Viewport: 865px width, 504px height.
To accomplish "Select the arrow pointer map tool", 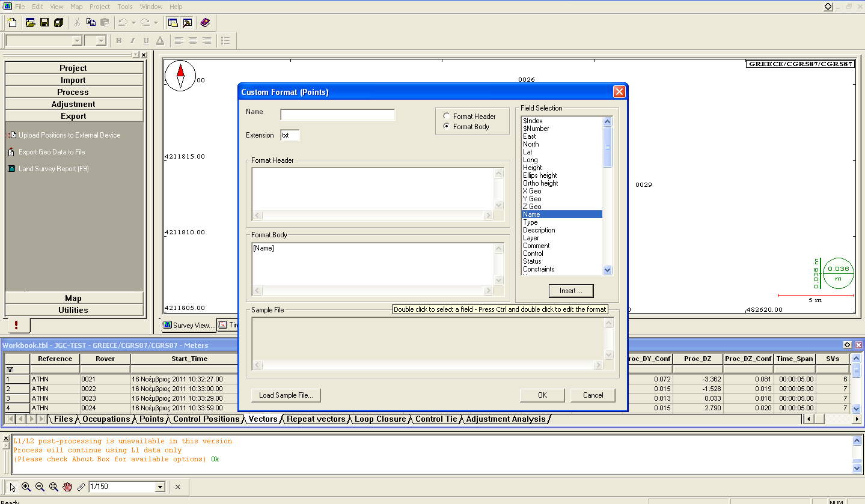I will tap(13, 487).
